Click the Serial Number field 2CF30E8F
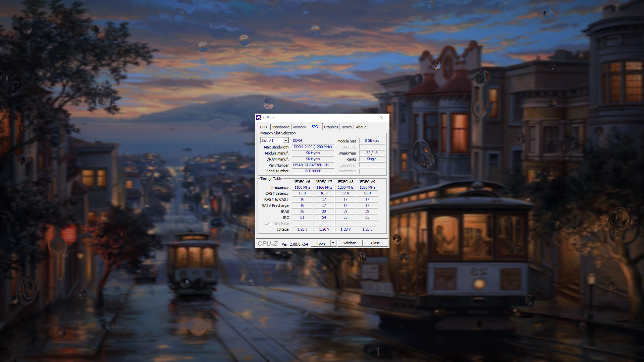Viewport: 644px width, 362px height. (x=313, y=171)
